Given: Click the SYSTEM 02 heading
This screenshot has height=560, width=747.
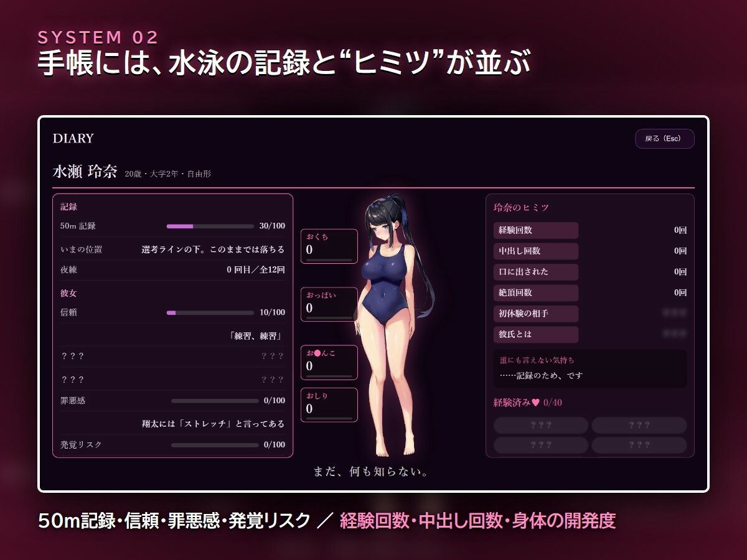Looking at the screenshot, I should [98, 37].
